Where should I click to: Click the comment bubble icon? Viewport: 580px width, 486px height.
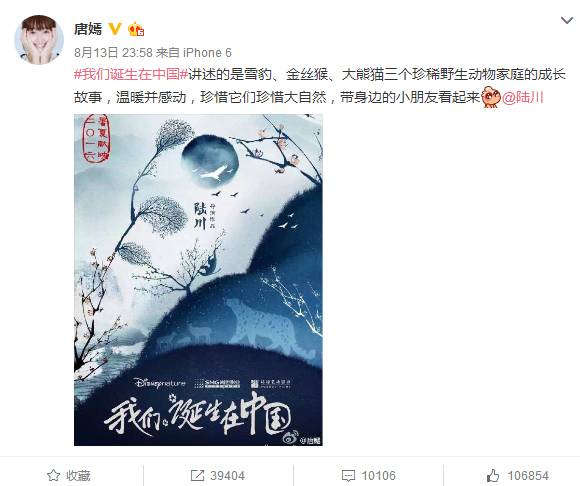pyautogui.click(x=348, y=476)
